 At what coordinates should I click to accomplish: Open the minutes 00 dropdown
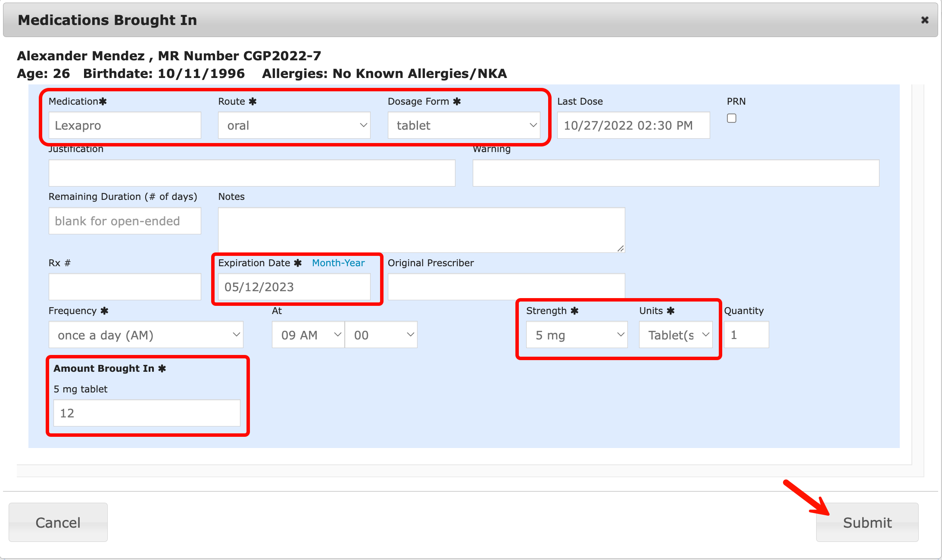381,335
